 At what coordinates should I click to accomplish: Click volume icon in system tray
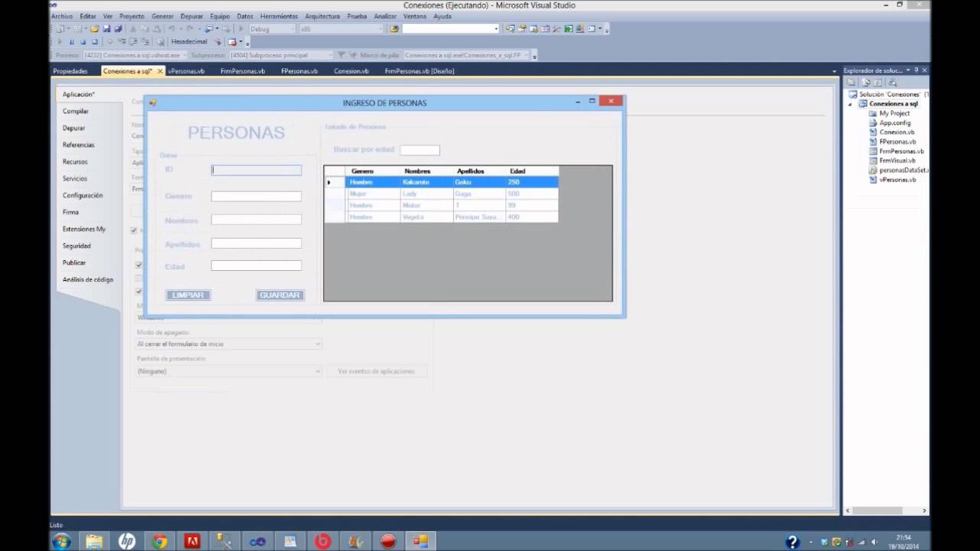click(x=874, y=542)
